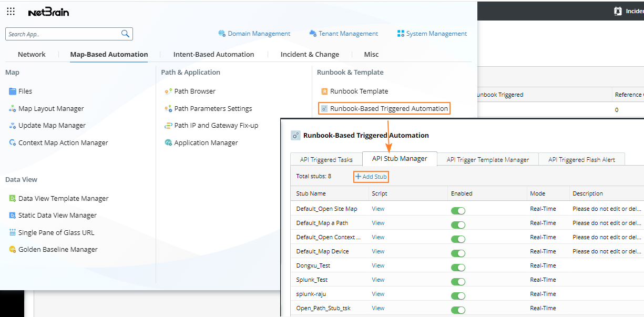This screenshot has width=644, height=317.
Task: Click the Runbook Template icon
Action: [x=324, y=91]
